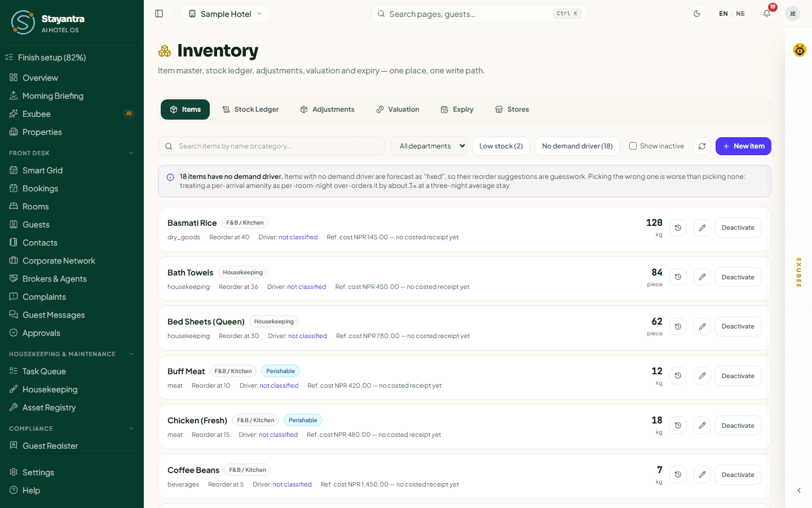Open the Exubee bee assistant icon
The height and width of the screenshot is (508, 812).
click(x=800, y=50)
